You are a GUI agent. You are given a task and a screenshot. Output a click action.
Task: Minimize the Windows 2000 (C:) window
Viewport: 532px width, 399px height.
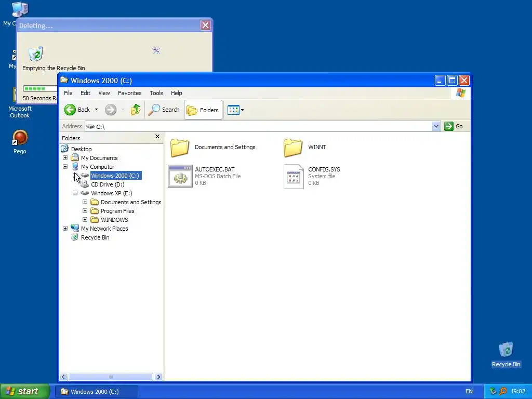pyautogui.click(x=440, y=81)
